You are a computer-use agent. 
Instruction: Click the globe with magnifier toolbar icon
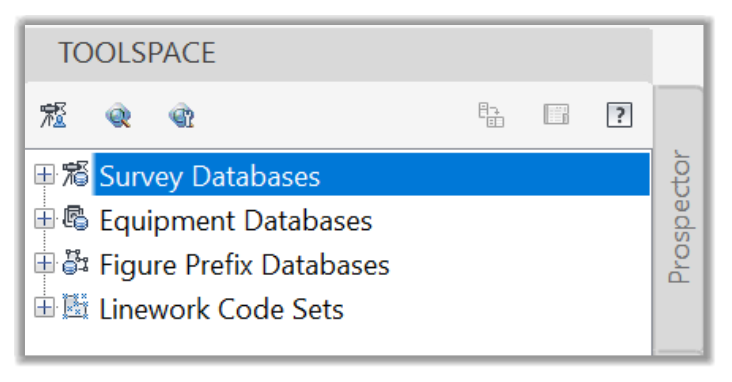pyautogui.click(x=118, y=115)
